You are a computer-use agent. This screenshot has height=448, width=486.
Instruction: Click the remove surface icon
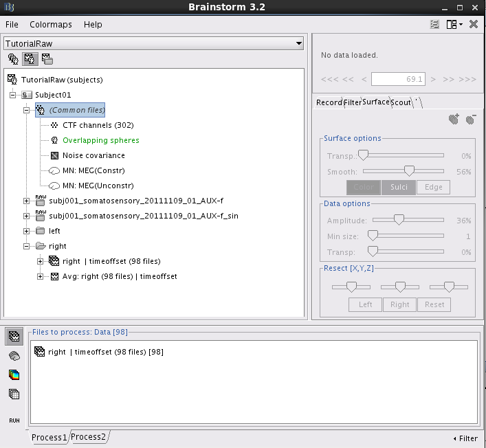tap(470, 120)
